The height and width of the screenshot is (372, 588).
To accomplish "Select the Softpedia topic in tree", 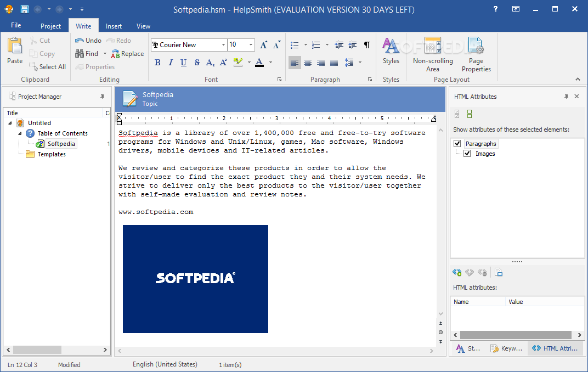I will click(61, 144).
